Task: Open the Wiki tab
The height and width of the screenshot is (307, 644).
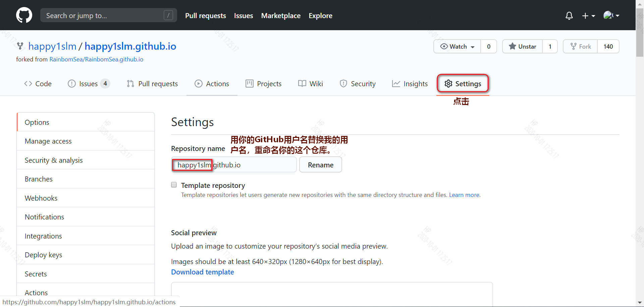Action: pos(310,84)
